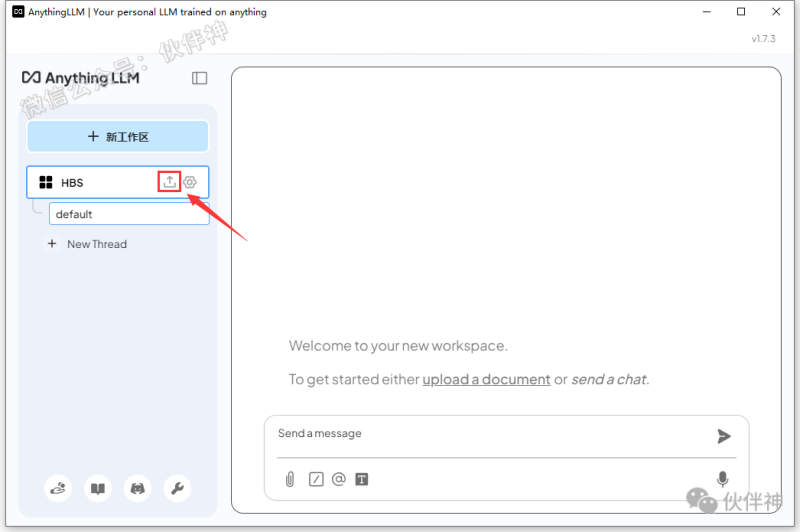
Task: Open slash commands menu icon
Action: click(x=316, y=479)
